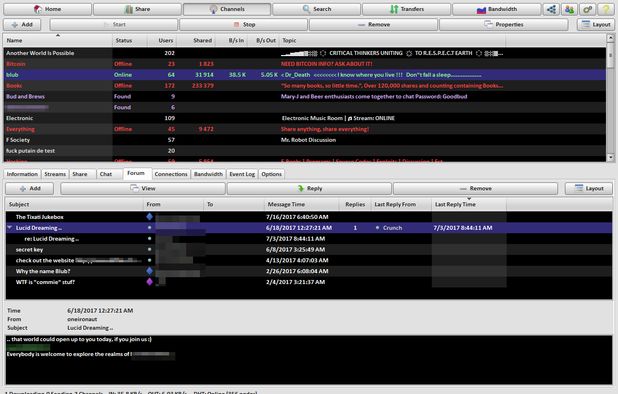
Task: Switch to the Connections tab
Action: click(171, 174)
